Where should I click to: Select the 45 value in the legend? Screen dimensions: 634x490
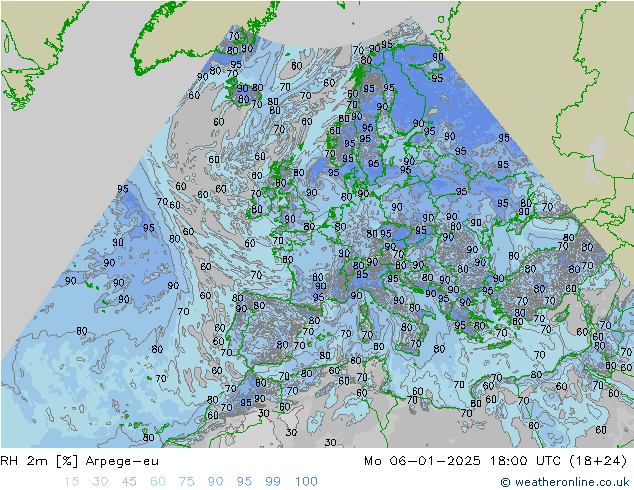pos(129,482)
